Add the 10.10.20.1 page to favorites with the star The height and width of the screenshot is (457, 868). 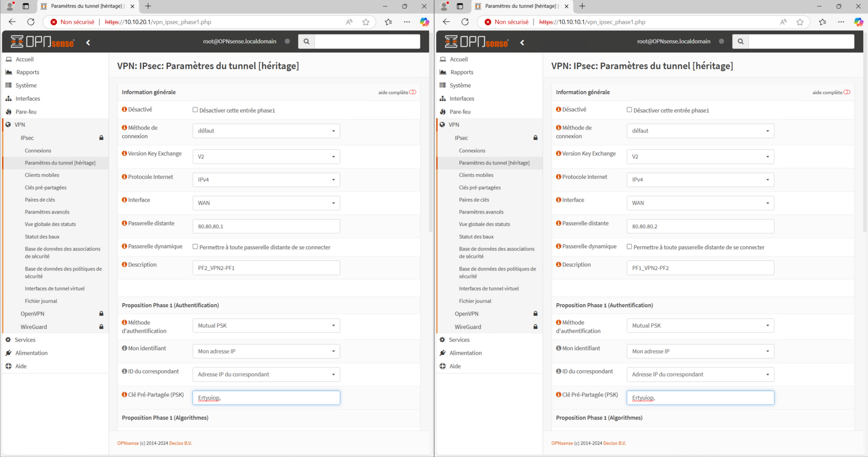click(366, 22)
